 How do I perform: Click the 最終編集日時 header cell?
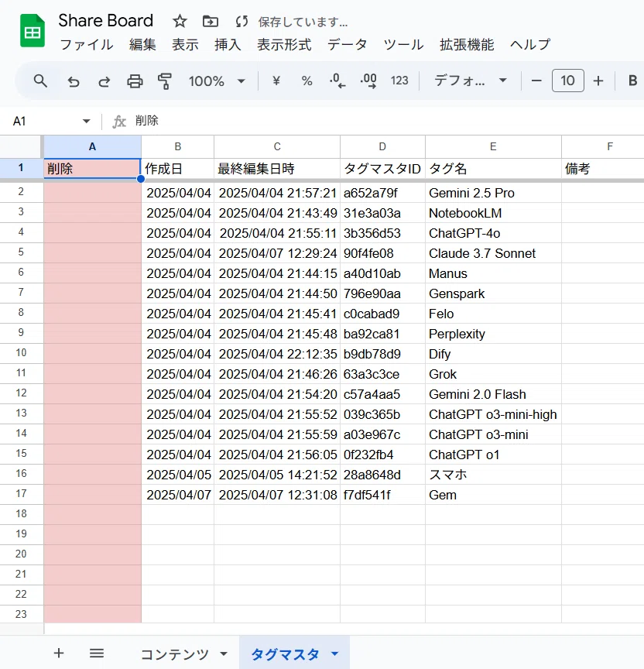coord(277,169)
